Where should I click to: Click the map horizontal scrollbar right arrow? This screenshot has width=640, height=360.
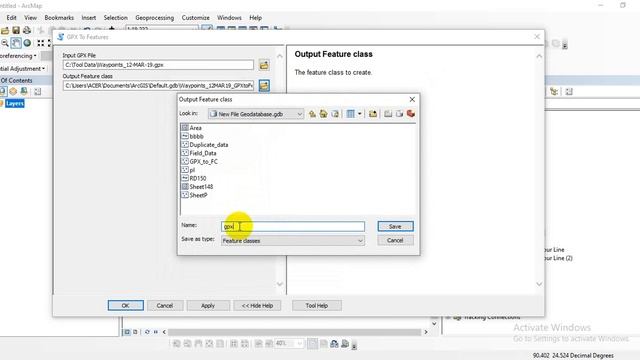click(426, 332)
